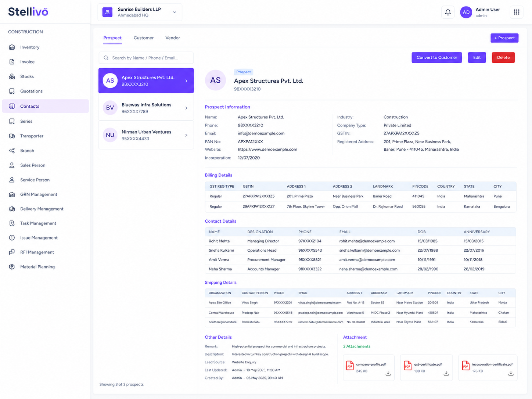The height and width of the screenshot is (399, 532).
Task: Click the Bengaluru city cell
Action: [x=502, y=206]
